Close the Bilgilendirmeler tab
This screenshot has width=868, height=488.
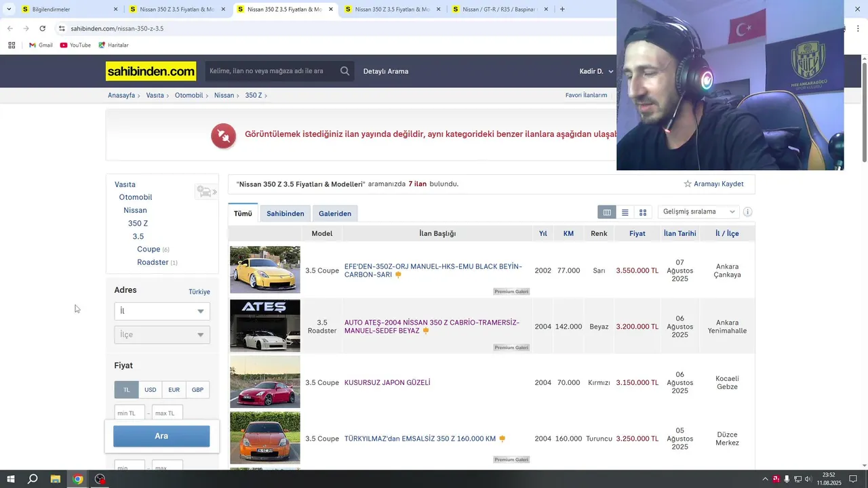tap(115, 9)
